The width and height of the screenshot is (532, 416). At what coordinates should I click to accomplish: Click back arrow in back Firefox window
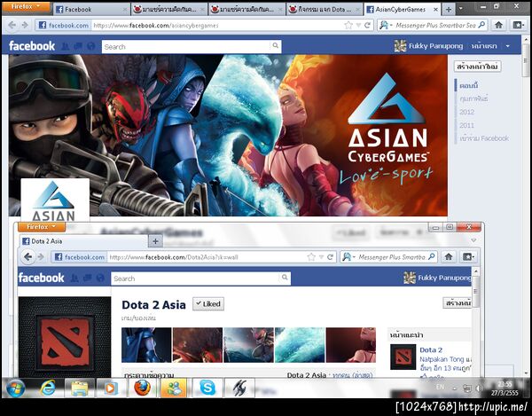pos(12,25)
